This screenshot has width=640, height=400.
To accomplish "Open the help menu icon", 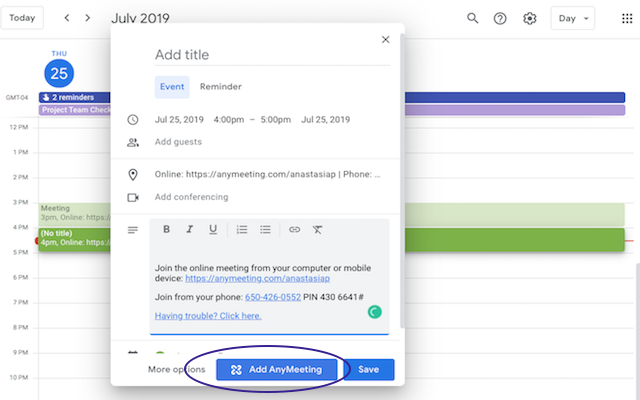I will (x=500, y=18).
